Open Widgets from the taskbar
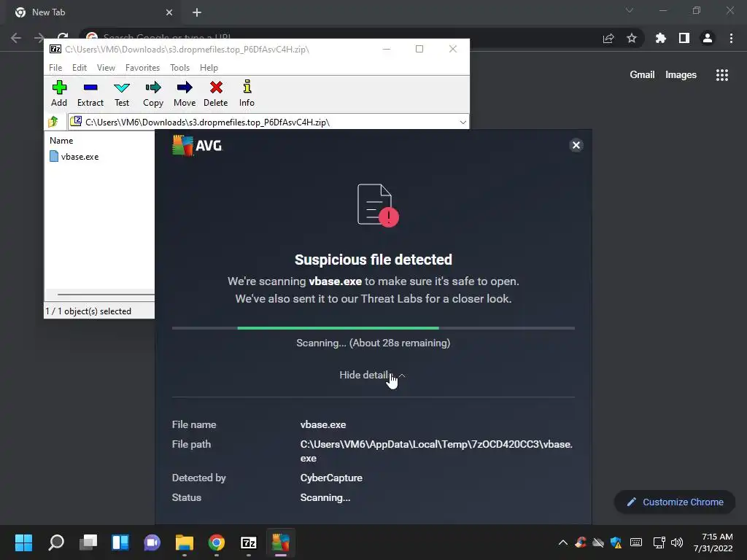Screen dimensions: 747x560 [120, 542]
